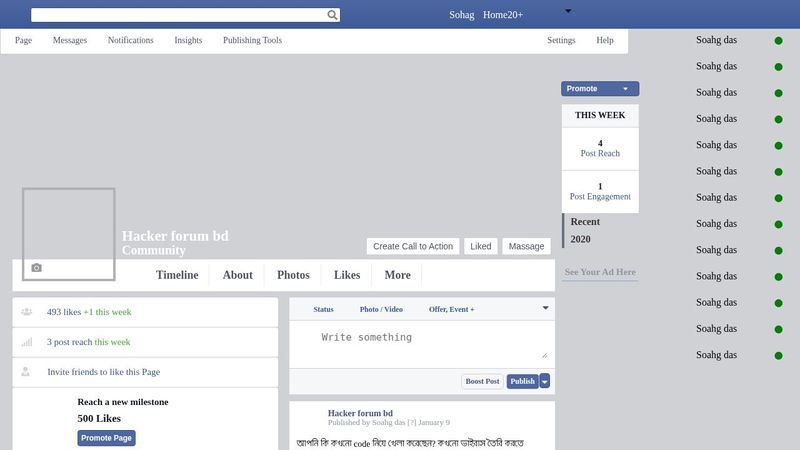This screenshot has width=800, height=450.
Task: Select the Photo / Video post option
Action: pyautogui.click(x=381, y=310)
